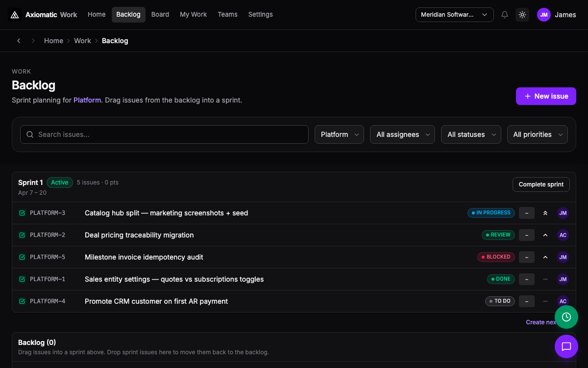Click the highest priority double-chevron on PLATFORM-3

coord(545,213)
